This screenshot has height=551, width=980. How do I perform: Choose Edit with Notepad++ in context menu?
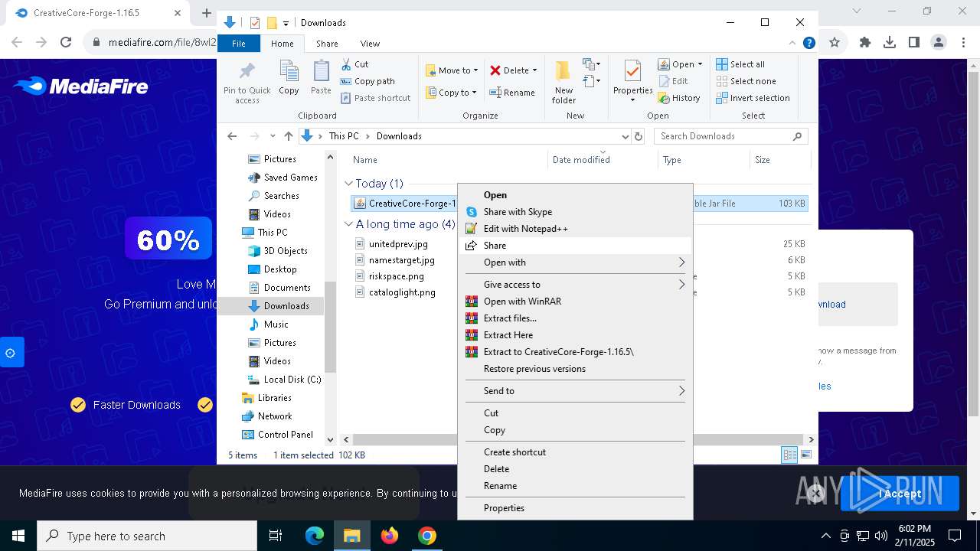coord(576,229)
